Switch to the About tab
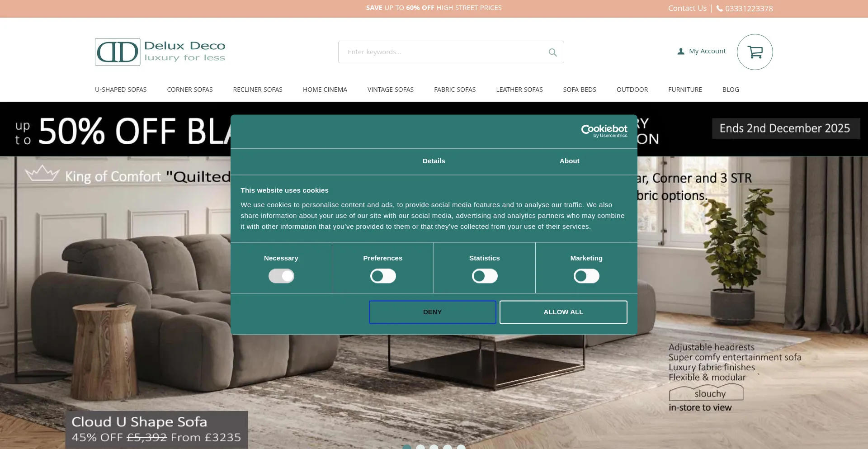The image size is (868, 449). 569,161
